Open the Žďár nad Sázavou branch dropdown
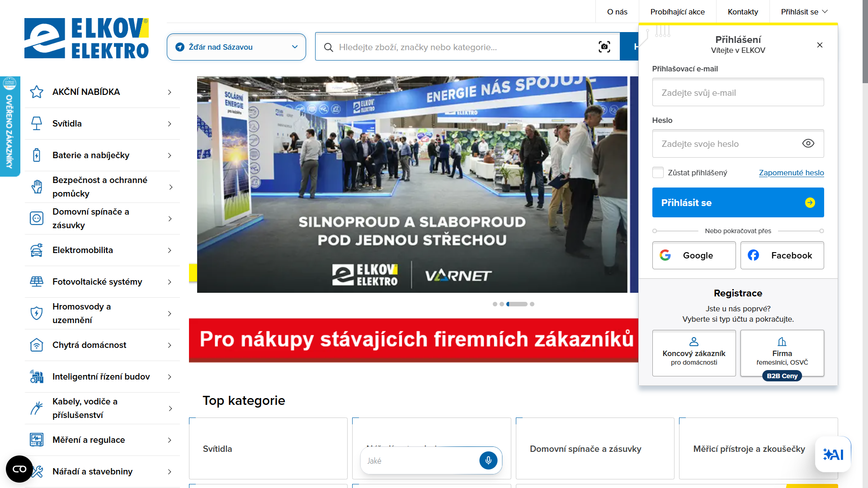Image resolution: width=868 pixels, height=488 pixels. coord(236,47)
